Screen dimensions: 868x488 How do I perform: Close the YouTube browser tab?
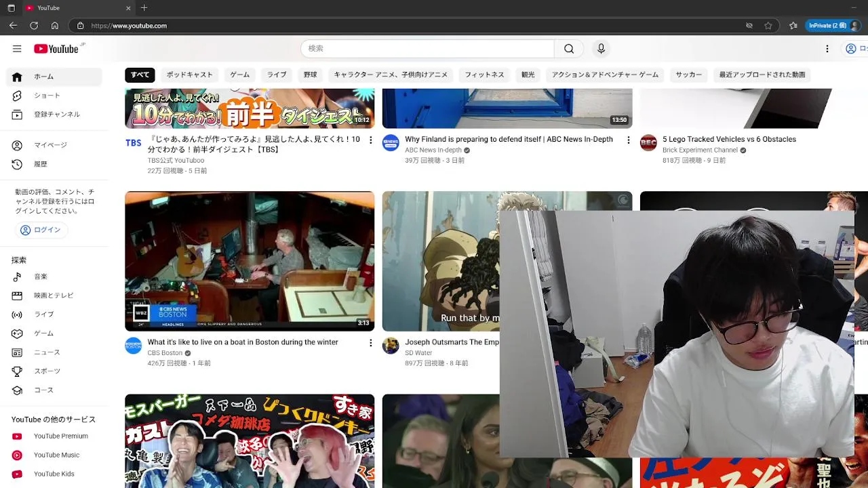(128, 8)
